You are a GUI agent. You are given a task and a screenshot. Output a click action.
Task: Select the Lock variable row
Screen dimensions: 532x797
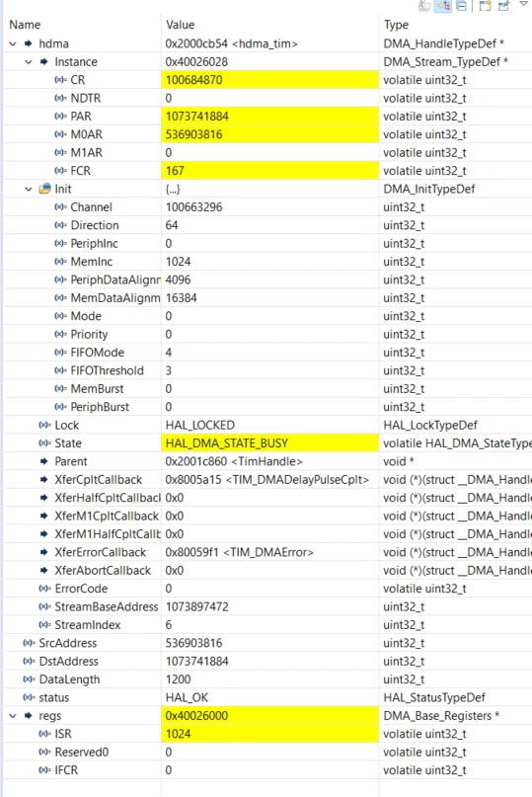pos(267,425)
